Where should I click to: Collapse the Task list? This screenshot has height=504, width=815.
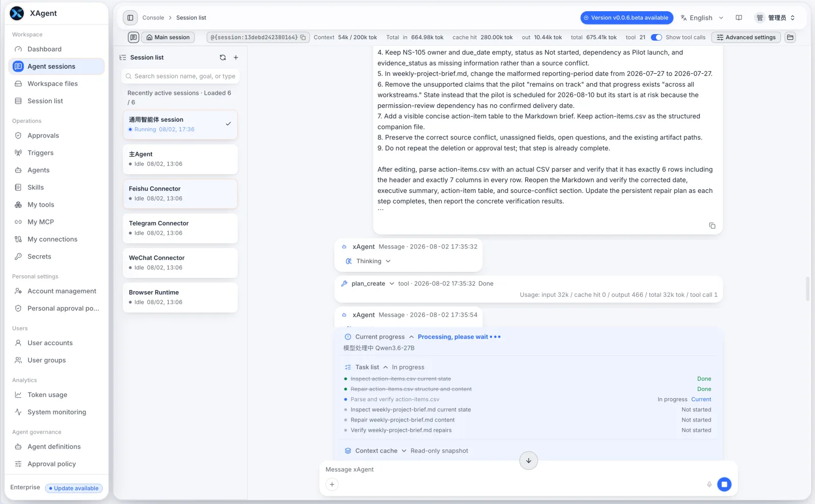[x=386, y=367]
